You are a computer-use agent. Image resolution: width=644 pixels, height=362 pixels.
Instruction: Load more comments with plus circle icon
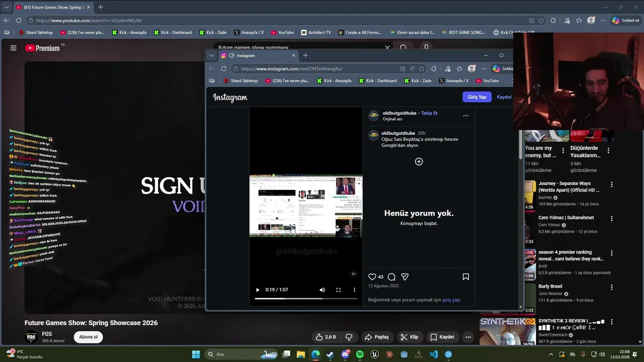419,161
